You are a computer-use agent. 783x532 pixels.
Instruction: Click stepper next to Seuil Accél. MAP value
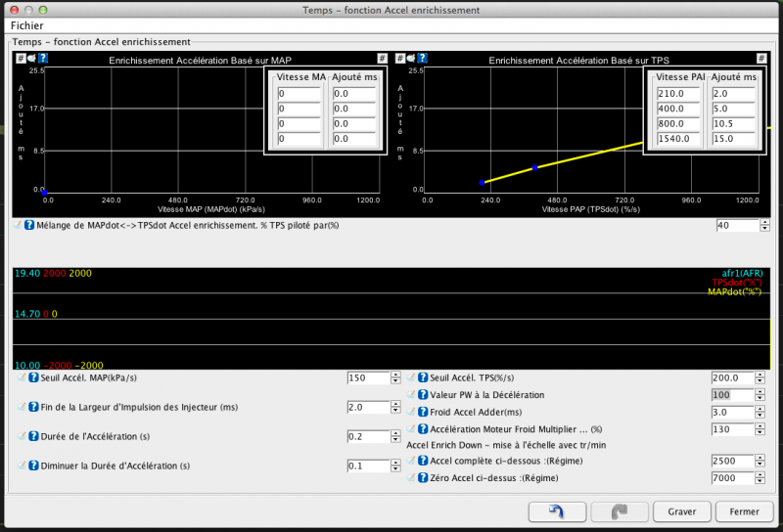395,377
